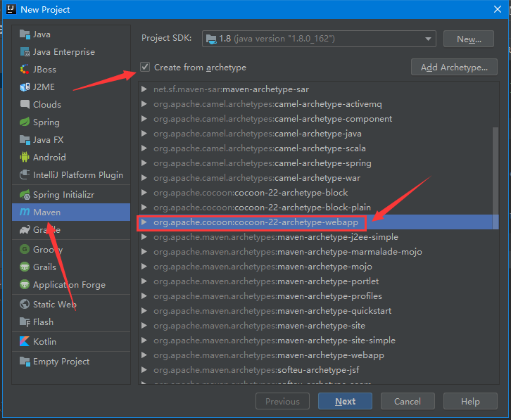The height and width of the screenshot is (420, 511).
Task: Expand maven-archetype-webapp node
Action: coord(144,355)
